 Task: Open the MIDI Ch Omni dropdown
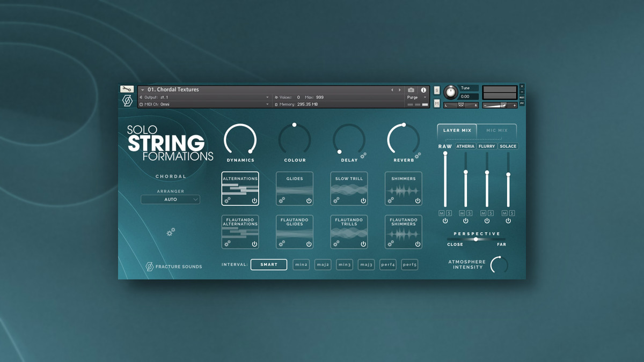[204, 104]
